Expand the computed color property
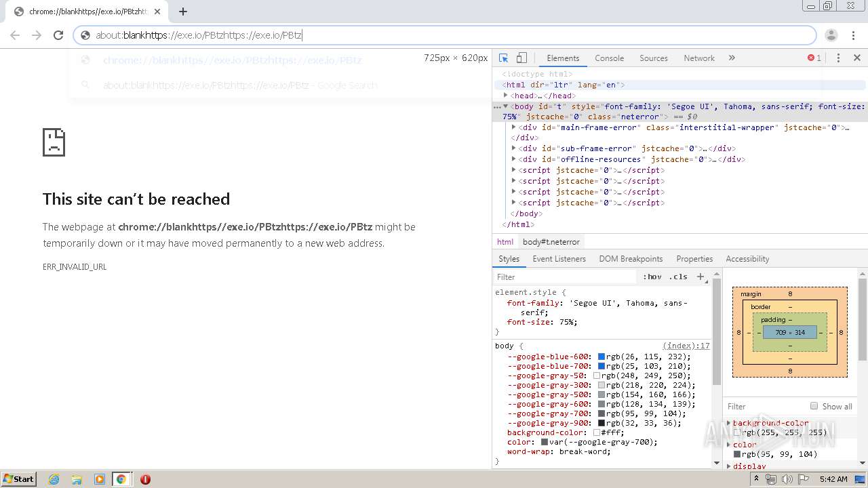 click(x=730, y=445)
